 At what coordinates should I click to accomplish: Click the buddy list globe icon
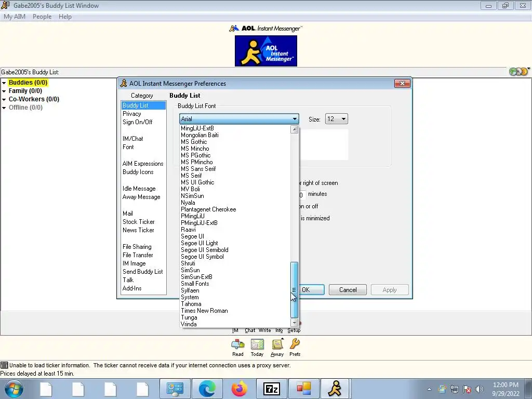click(519, 72)
